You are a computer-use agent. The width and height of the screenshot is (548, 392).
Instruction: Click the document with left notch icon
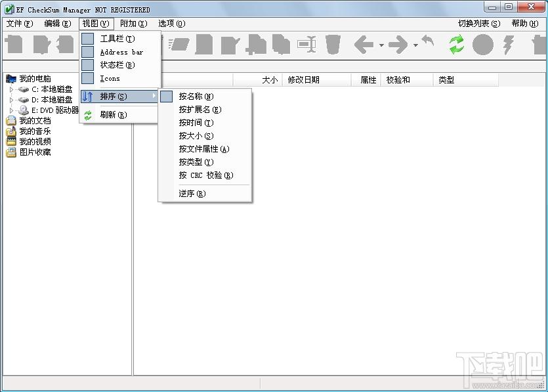click(x=66, y=45)
